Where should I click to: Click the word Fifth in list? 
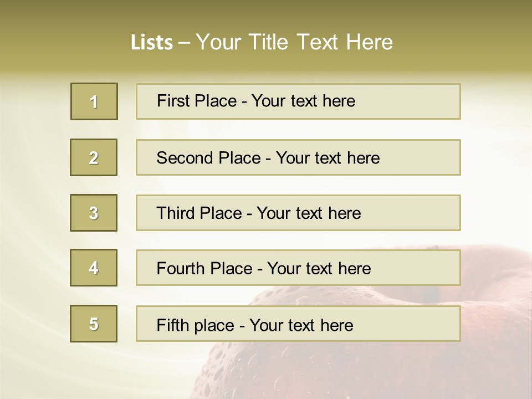168,325
